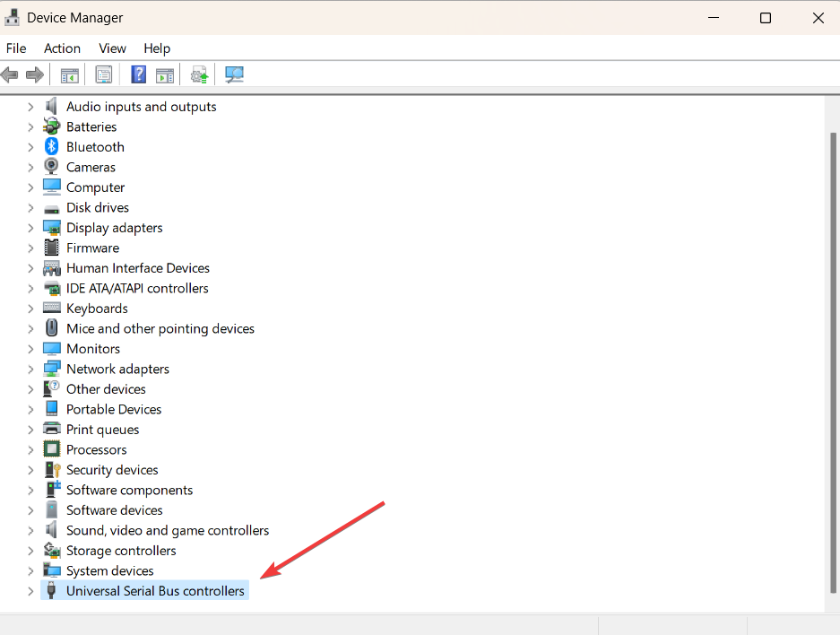
Task: Click the Mice pointing devices icon
Action: click(51, 328)
